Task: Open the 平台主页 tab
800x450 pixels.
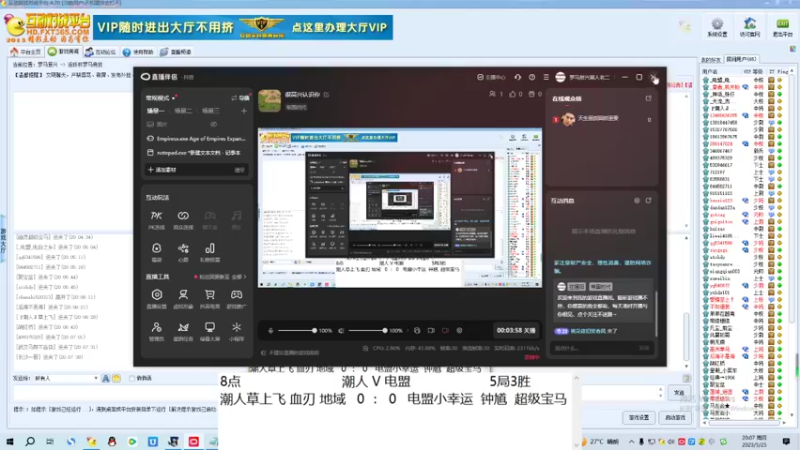Action: (x=26, y=52)
